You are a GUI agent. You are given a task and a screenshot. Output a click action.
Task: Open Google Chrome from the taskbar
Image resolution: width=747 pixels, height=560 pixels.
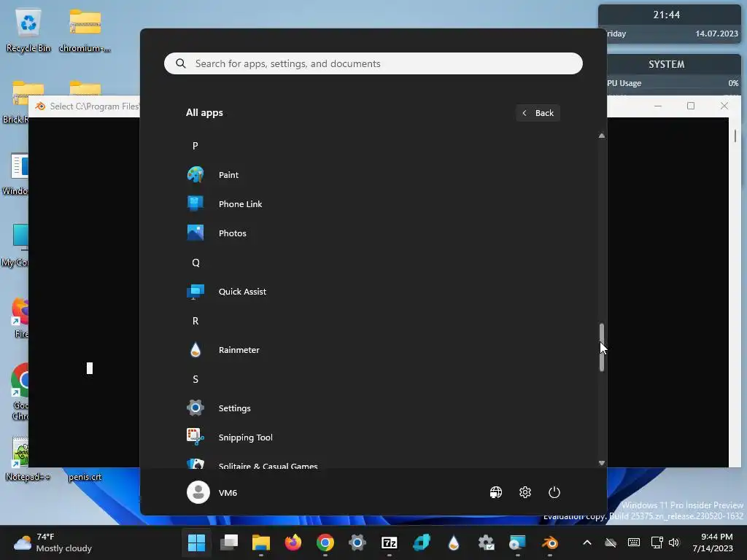tap(325, 542)
